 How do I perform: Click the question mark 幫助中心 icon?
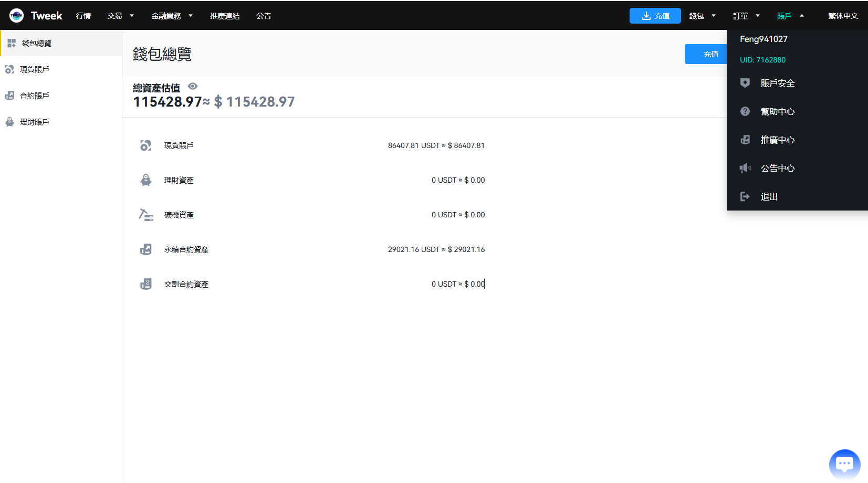[x=745, y=111]
